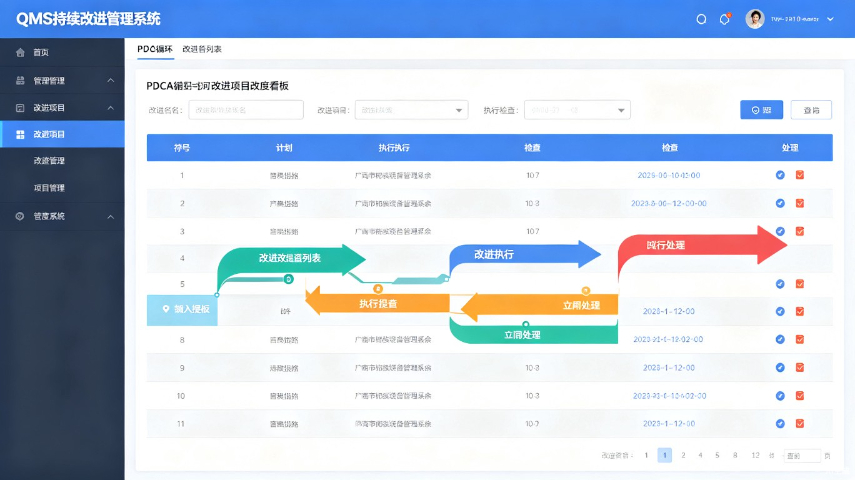This screenshot has height=480, width=855.
Task: Open the date link in row 10
Action: click(669, 396)
